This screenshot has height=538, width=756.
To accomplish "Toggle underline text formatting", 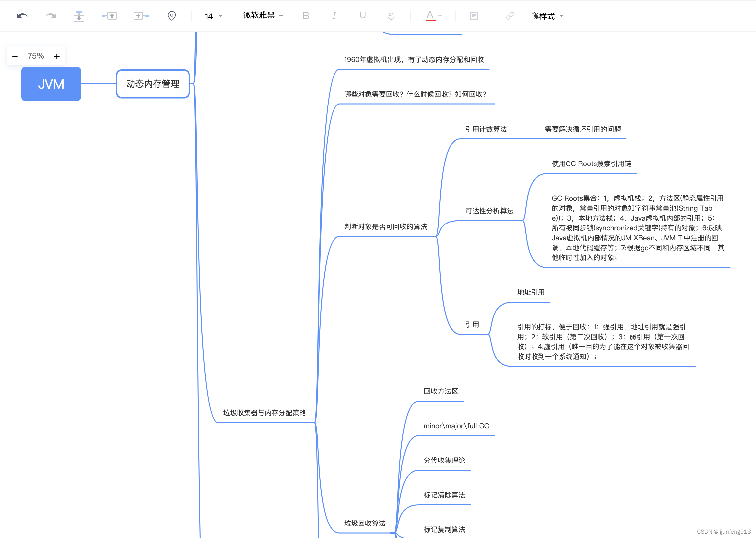I will click(363, 15).
